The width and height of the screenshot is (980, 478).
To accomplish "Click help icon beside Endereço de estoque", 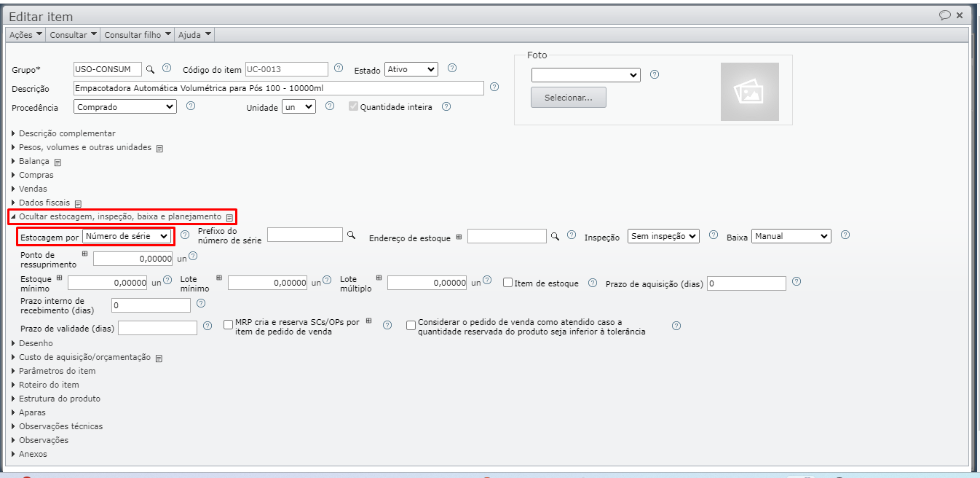I will 572,235.
